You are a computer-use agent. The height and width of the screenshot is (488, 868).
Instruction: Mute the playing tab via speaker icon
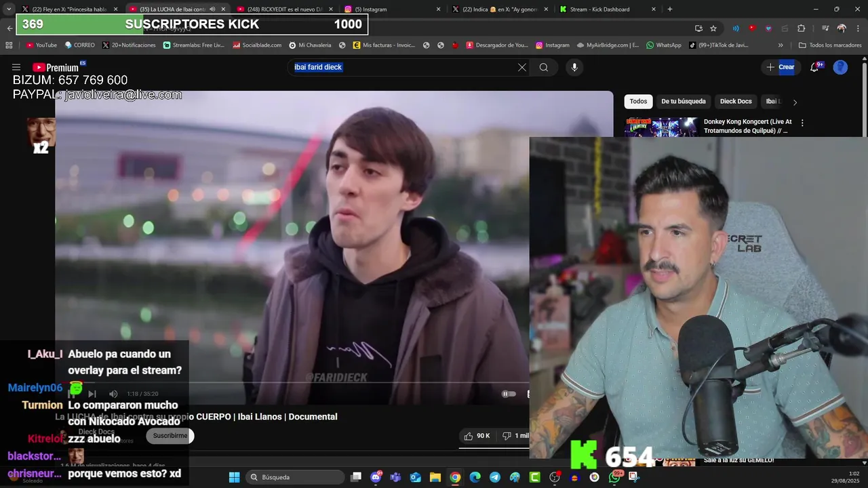[x=212, y=9]
